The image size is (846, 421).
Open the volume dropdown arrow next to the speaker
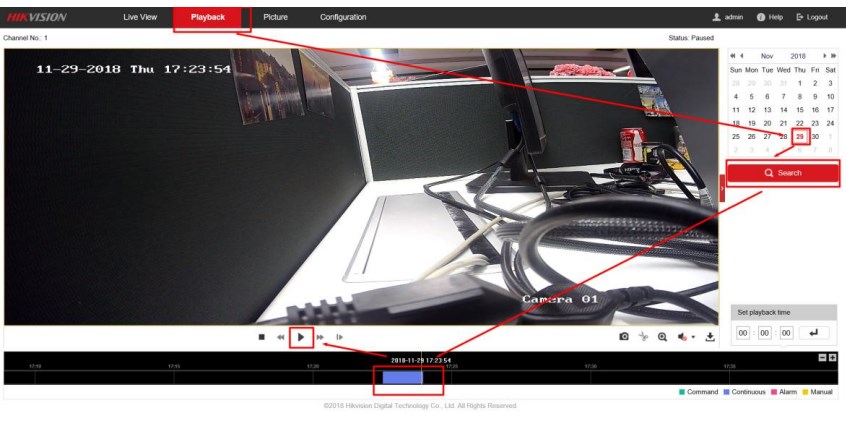coord(693,339)
